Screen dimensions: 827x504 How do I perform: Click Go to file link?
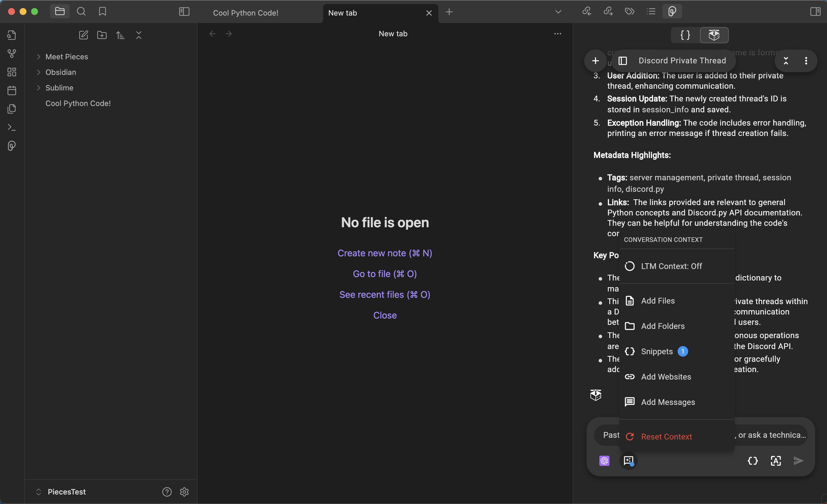(385, 274)
